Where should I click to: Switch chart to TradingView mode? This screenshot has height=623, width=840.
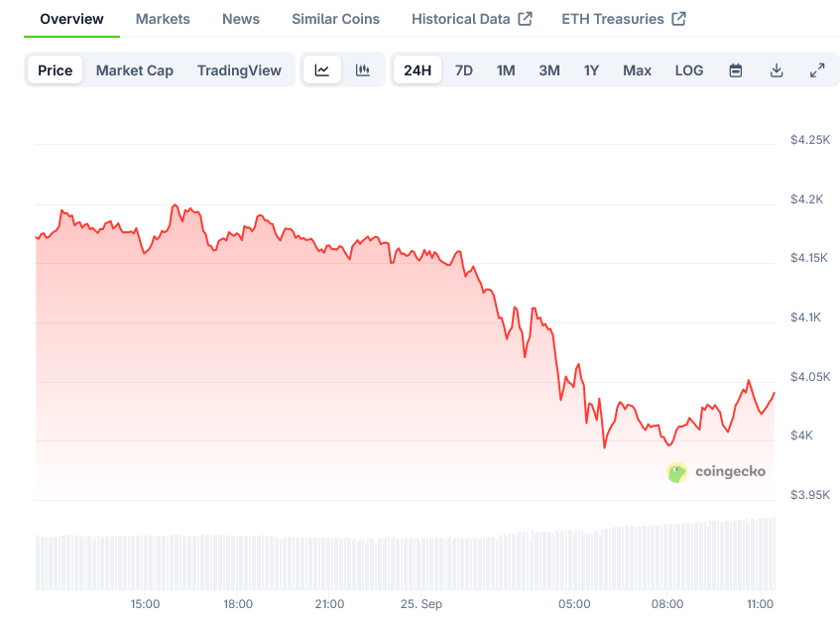pos(239,70)
